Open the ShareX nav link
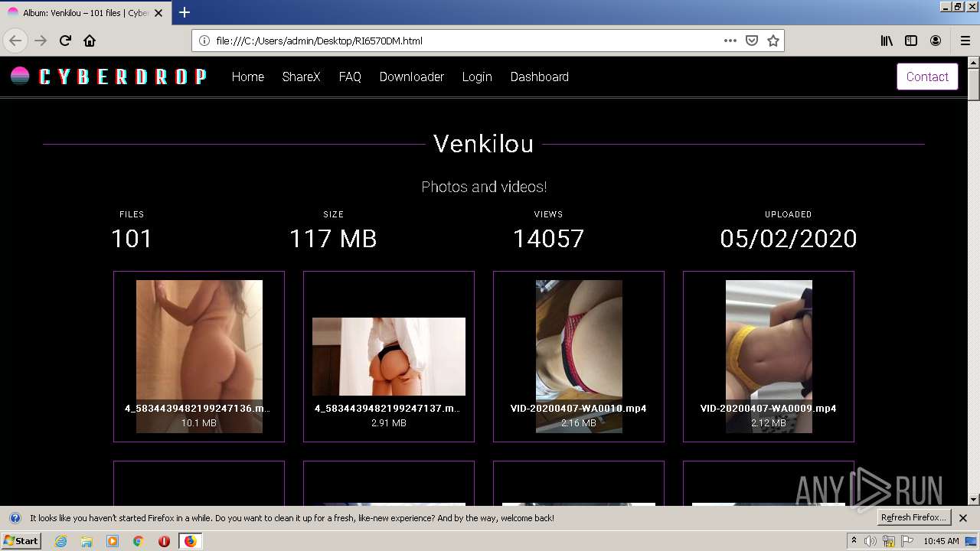Viewport: 980px width, 551px height. [x=301, y=77]
